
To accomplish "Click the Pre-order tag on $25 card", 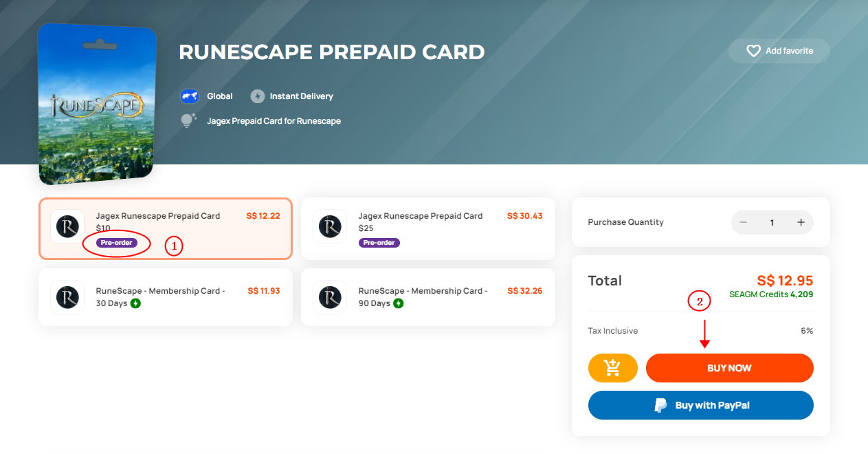I will coord(379,243).
